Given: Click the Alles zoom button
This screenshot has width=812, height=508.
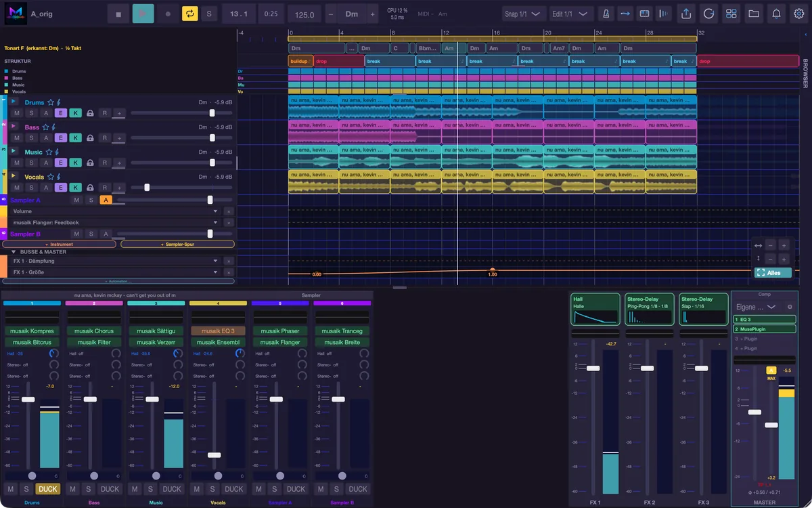Looking at the screenshot, I should [x=773, y=273].
